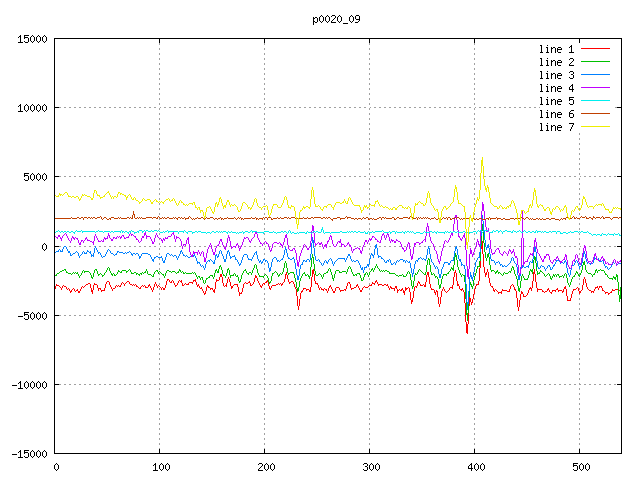640x480 pixels.
Task: Click the 'line 3' legend text
Action: 556,75
